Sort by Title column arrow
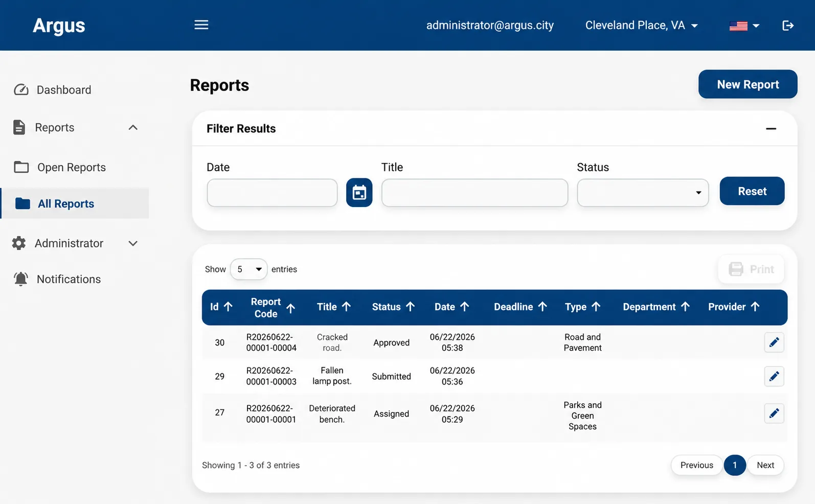The width and height of the screenshot is (815, 504). (347, 307)
